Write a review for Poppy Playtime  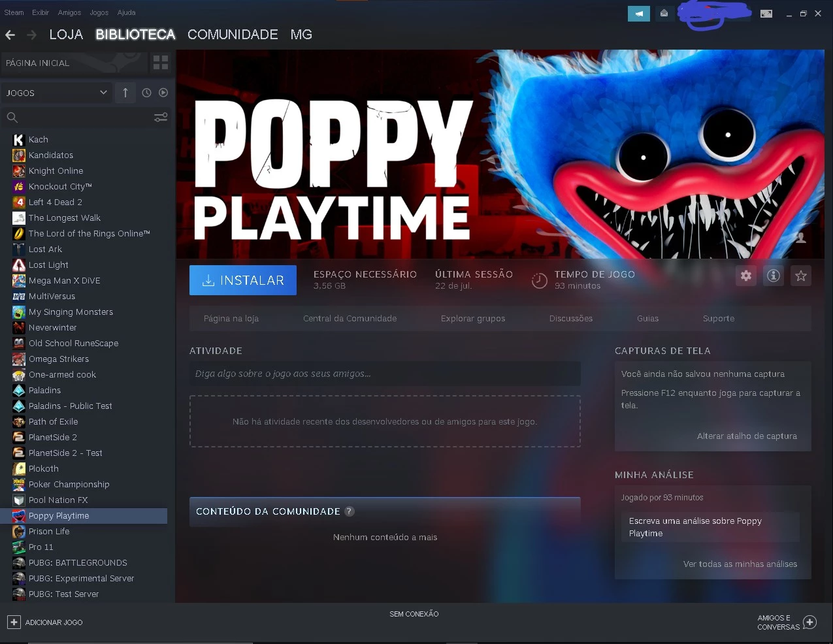point(710,527)
